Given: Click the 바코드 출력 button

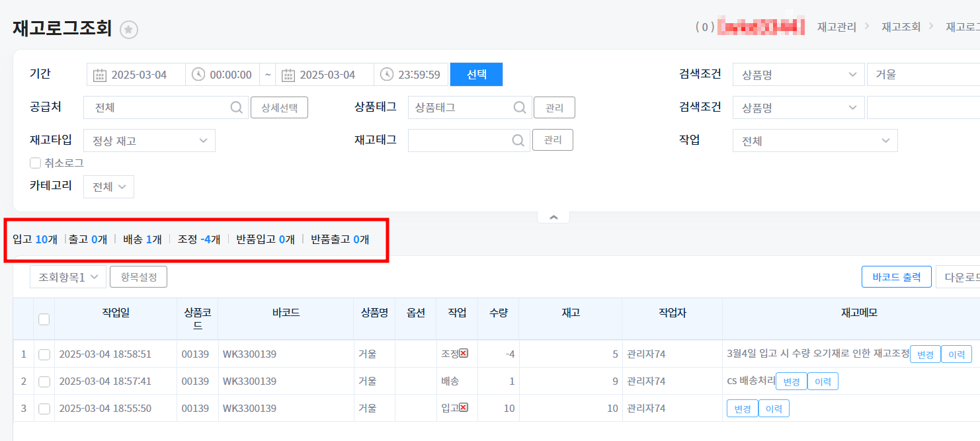Looking at the screenshot, I should click(896, 277).
